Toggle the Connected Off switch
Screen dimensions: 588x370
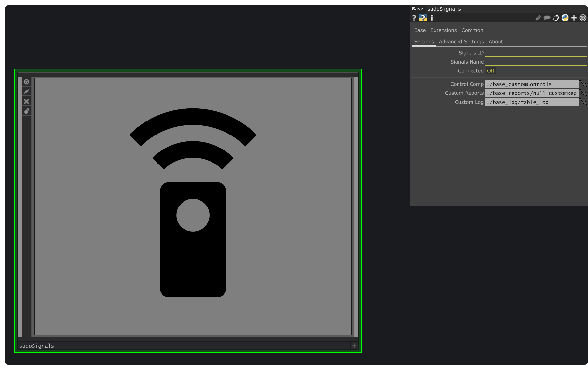click(490, 71)
